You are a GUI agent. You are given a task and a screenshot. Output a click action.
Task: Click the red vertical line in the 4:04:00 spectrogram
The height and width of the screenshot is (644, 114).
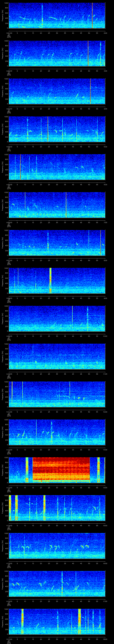(x=48, y=129)
